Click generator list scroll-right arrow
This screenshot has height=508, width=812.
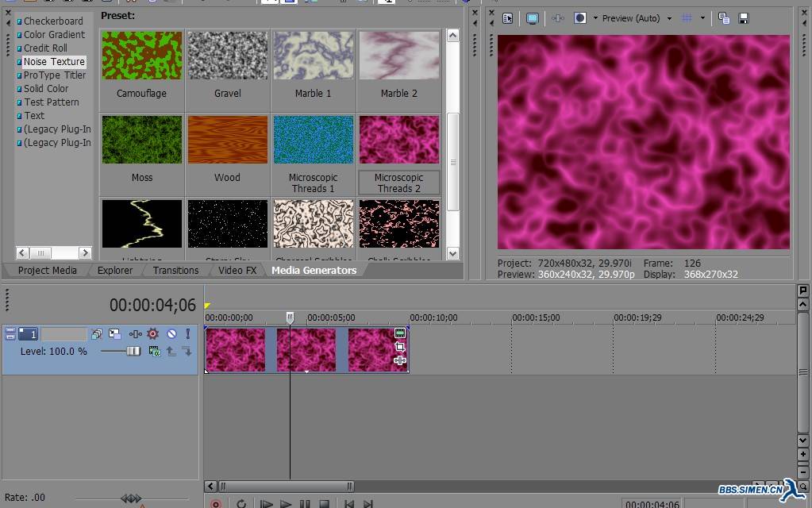pos(85,252)
